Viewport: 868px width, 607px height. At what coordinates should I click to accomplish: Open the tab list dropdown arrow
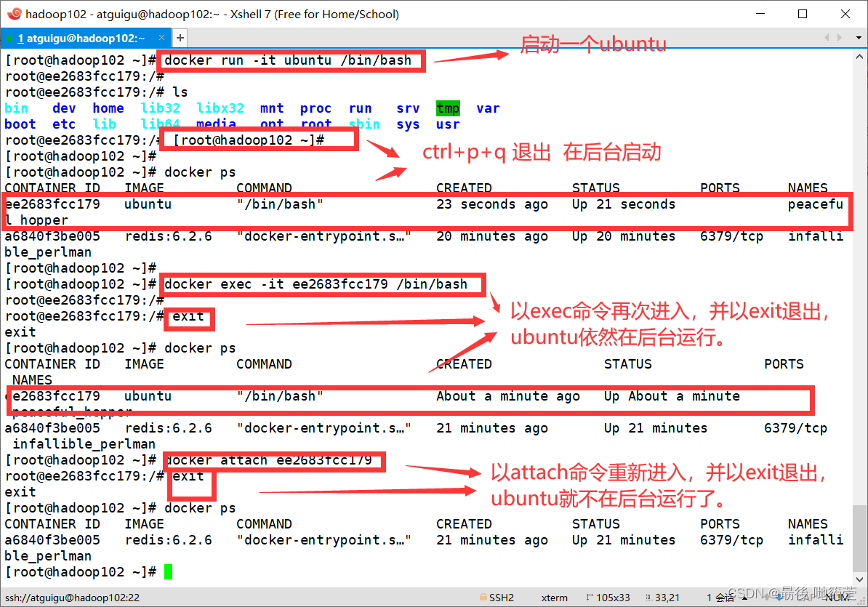click(859, 38)
